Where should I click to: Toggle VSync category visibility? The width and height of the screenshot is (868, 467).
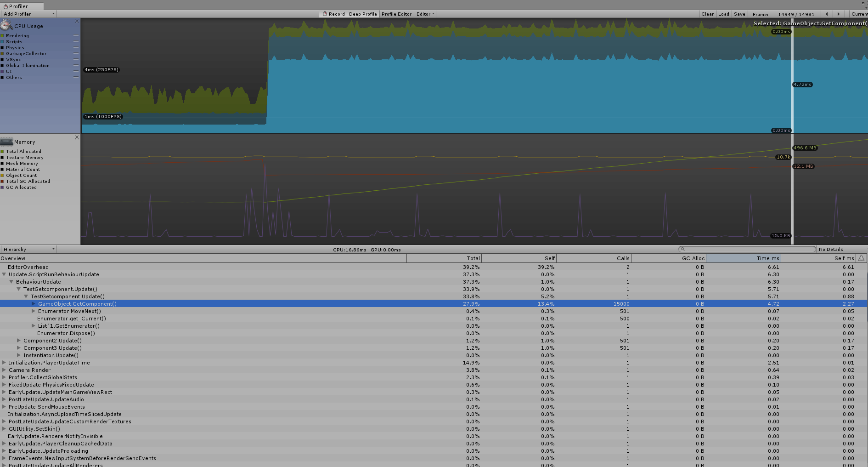[2, 59]
